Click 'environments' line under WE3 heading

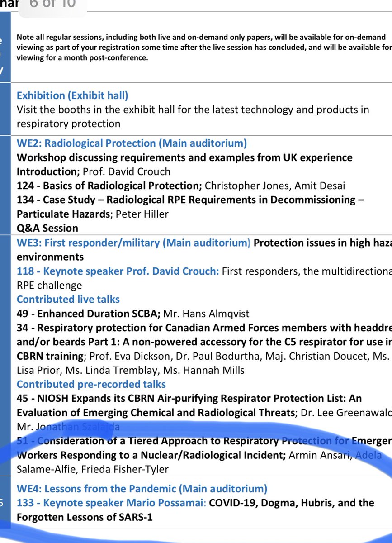50,257
